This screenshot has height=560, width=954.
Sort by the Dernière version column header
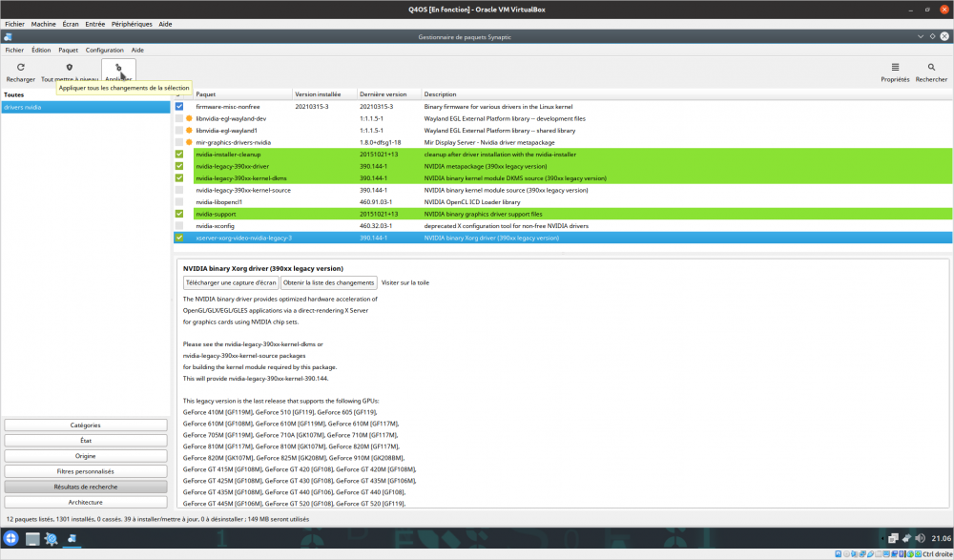click(383, 94)
